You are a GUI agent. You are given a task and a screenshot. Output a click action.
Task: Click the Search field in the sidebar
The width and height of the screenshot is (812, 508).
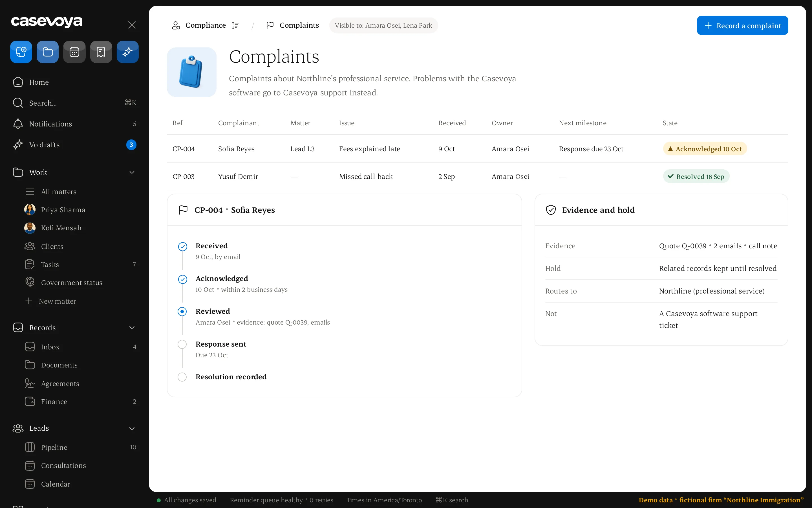click(74, 103)
